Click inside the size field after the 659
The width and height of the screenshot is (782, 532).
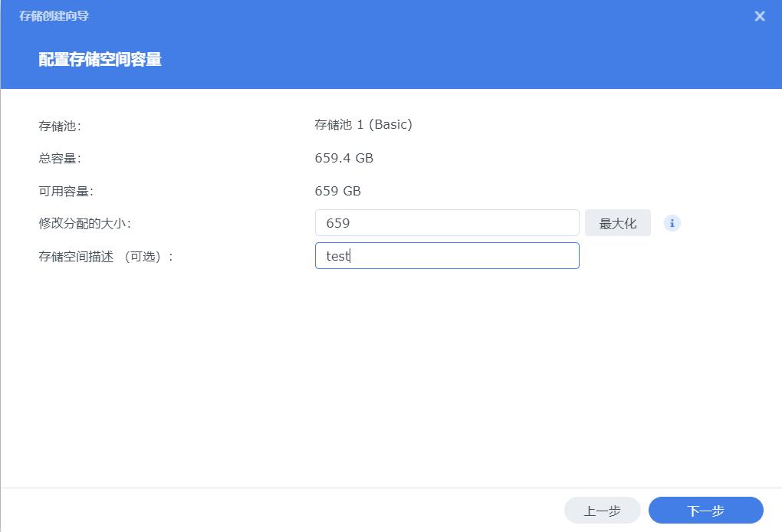383,222
